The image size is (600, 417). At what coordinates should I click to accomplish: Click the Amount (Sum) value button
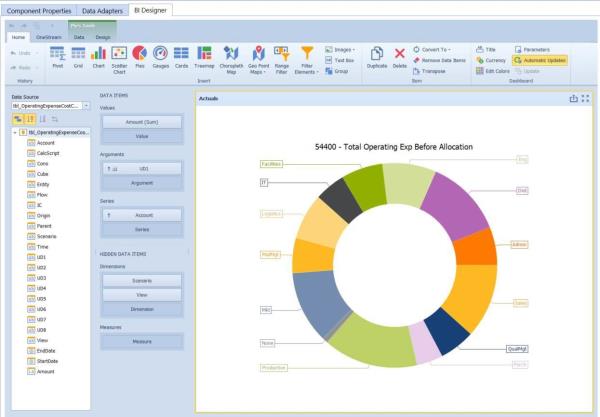pos(142,121)
